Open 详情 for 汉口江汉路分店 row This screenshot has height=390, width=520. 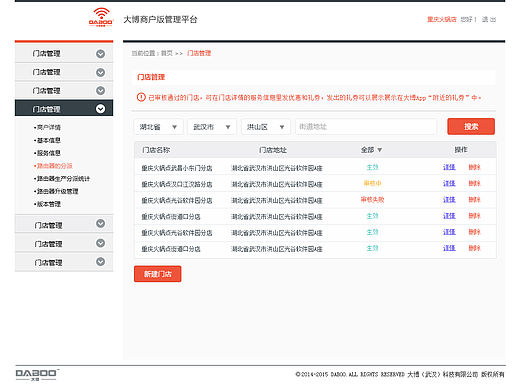[x=449, y=183]
